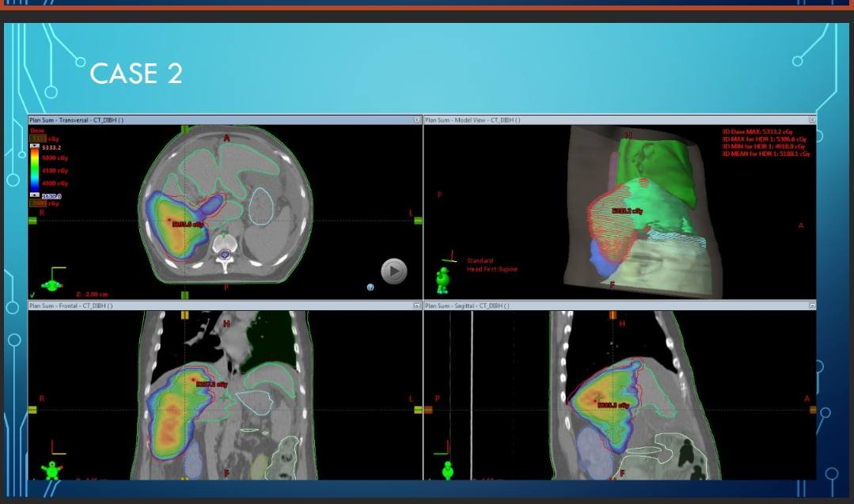Click the blue help icon near the play button
This screenshot has width=854, height=504.
pyautogui.click(x=370, y=287)
